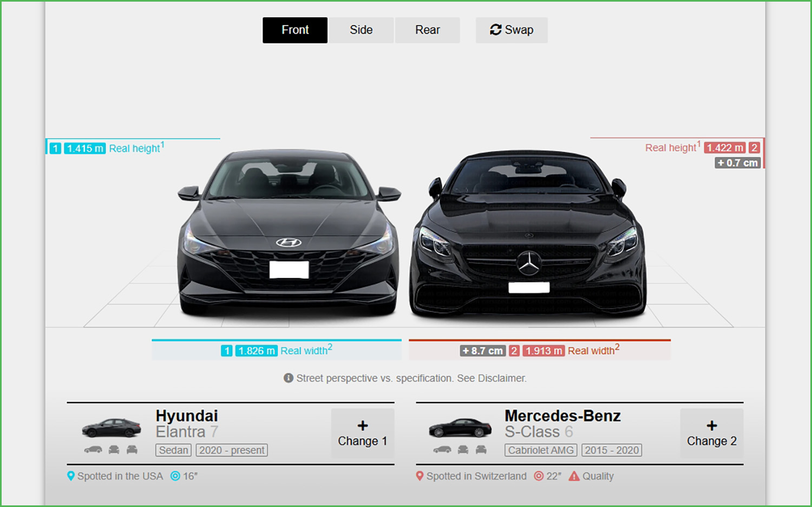Click the Spotted in the USA text
This screenshot has width=812, height=507.
coord(120,476)
